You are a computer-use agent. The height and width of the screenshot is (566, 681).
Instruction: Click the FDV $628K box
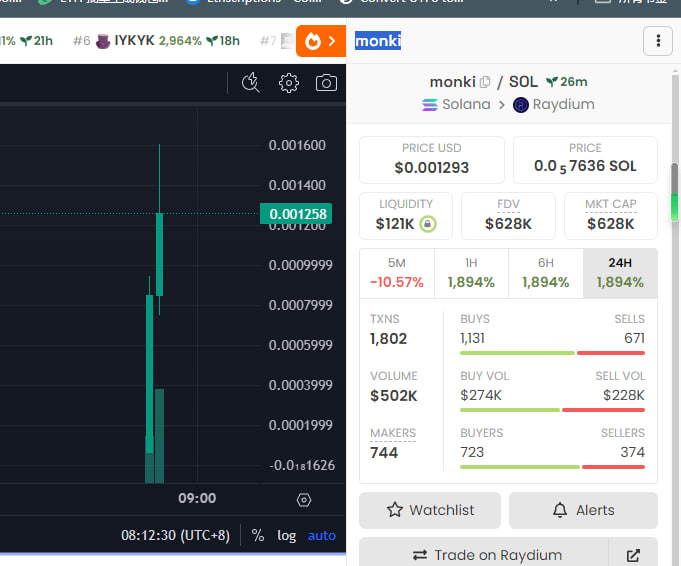tap(508, 216)
